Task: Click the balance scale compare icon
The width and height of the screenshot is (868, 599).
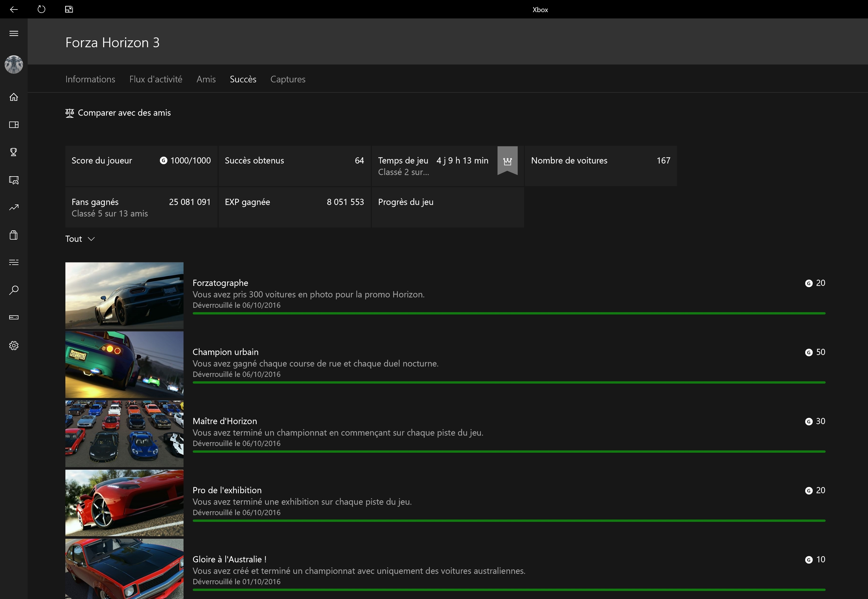Action: (69, 113)
